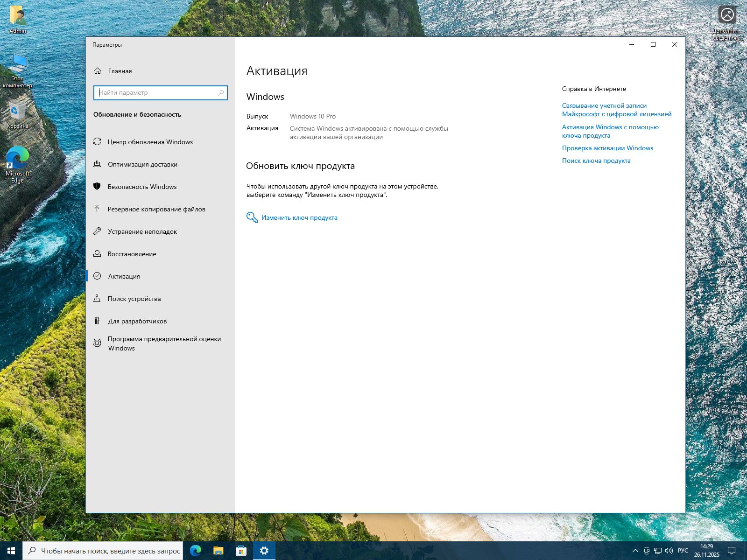Click the magnifier icon in search box

pos(221,93)
